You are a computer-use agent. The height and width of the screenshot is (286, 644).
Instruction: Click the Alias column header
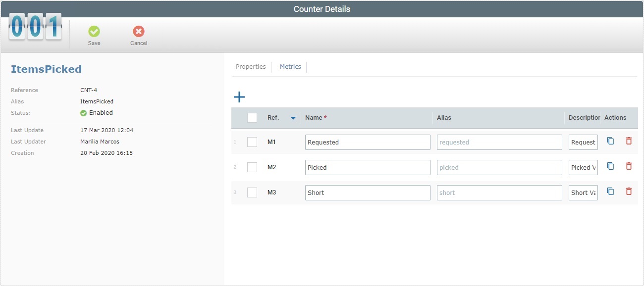click(444, 118)
